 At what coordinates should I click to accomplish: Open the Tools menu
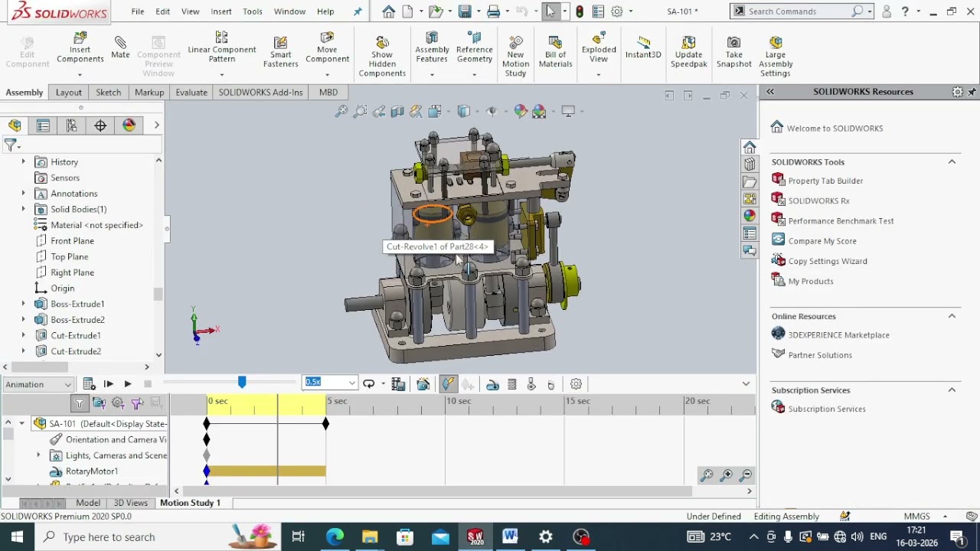click(x=253, y=11)
